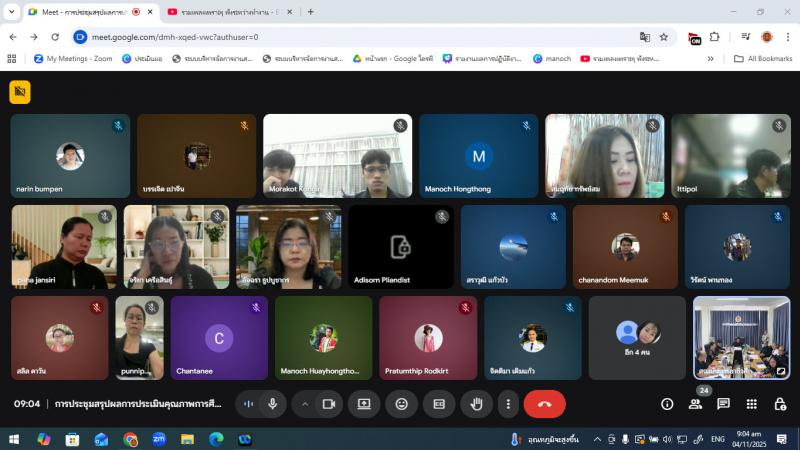Open the chat messages icon

(723, 404)
